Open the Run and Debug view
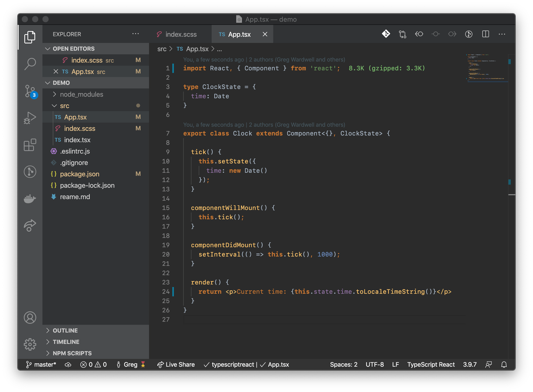The width and height of the screenshot is (533, 392). pos(30,118)
